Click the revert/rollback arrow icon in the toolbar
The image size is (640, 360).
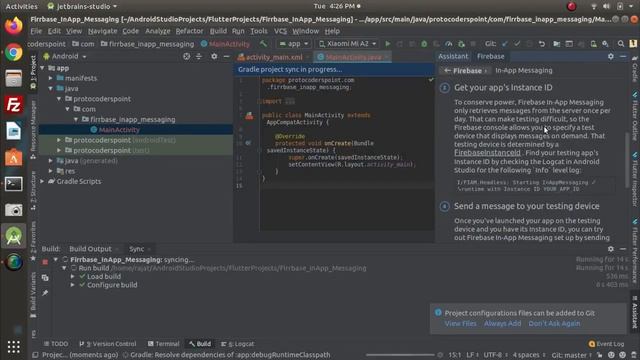[542, 44]
